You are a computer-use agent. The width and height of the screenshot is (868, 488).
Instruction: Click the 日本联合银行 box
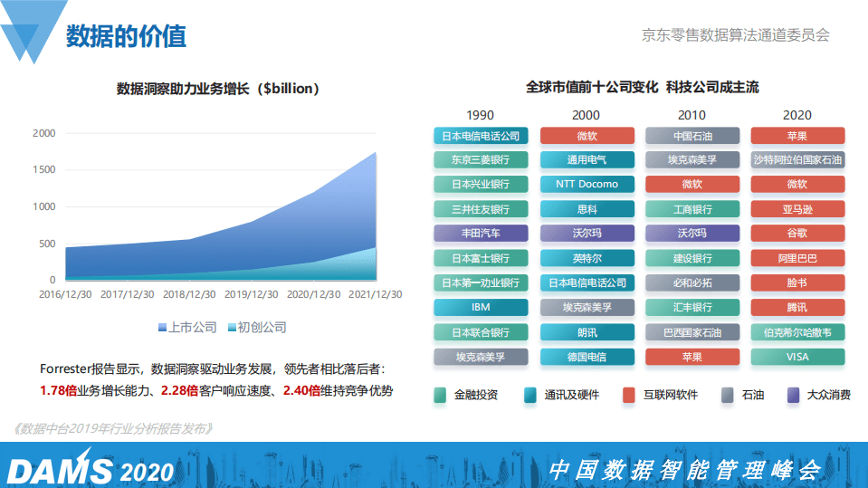[x=481, y=332]
